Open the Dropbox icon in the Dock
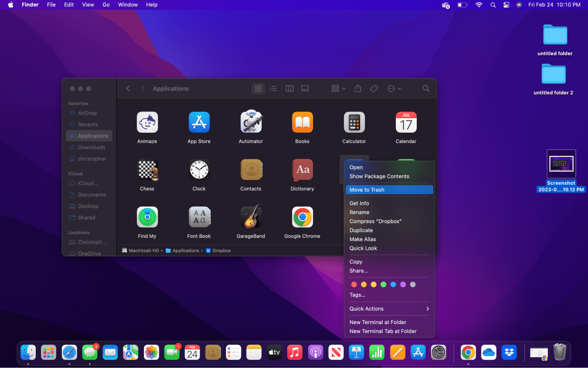The image size is (588, 368). point(509,352)
